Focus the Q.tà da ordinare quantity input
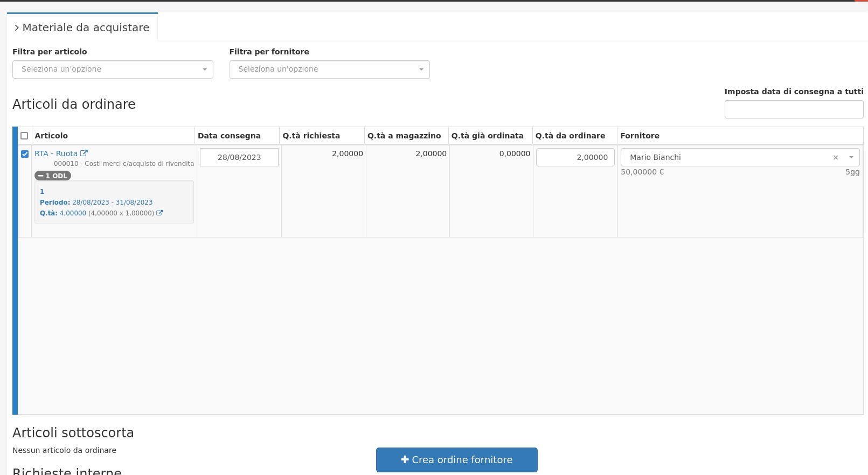868x475 pixels. pos(575,157)
